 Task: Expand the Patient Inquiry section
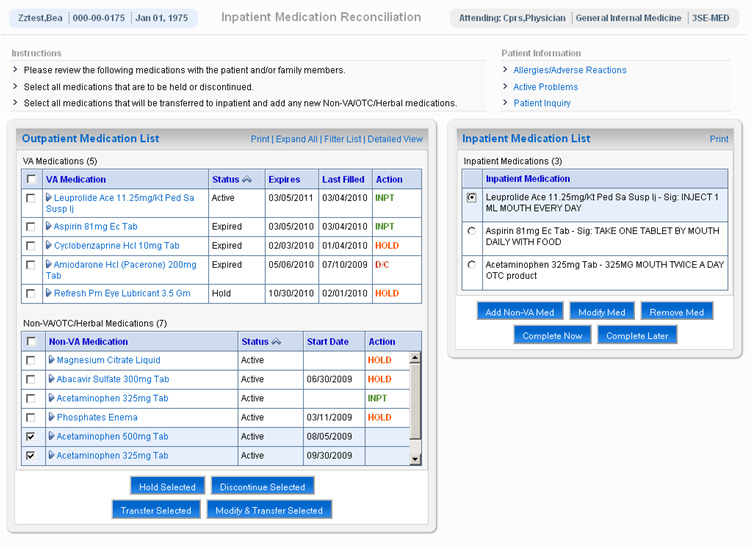point(541,103)
